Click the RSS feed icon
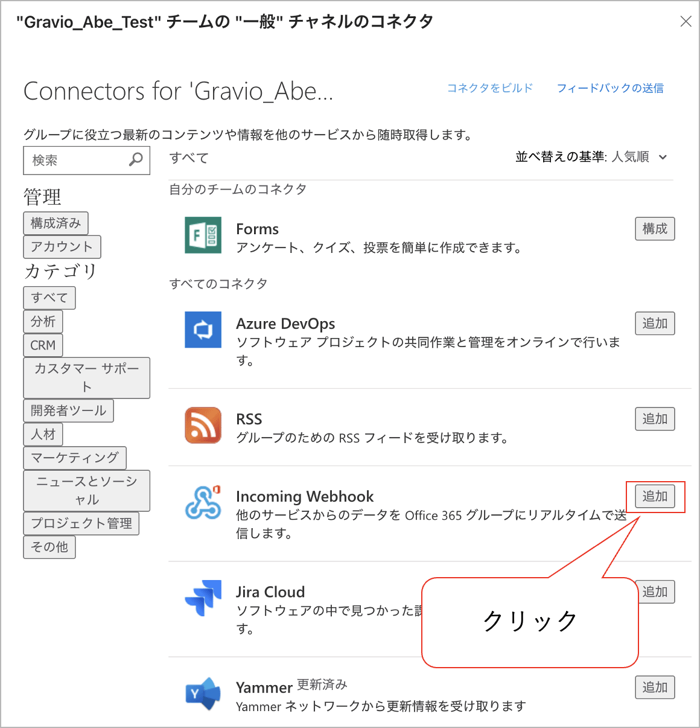700x728 pixels. coord(203,425)
